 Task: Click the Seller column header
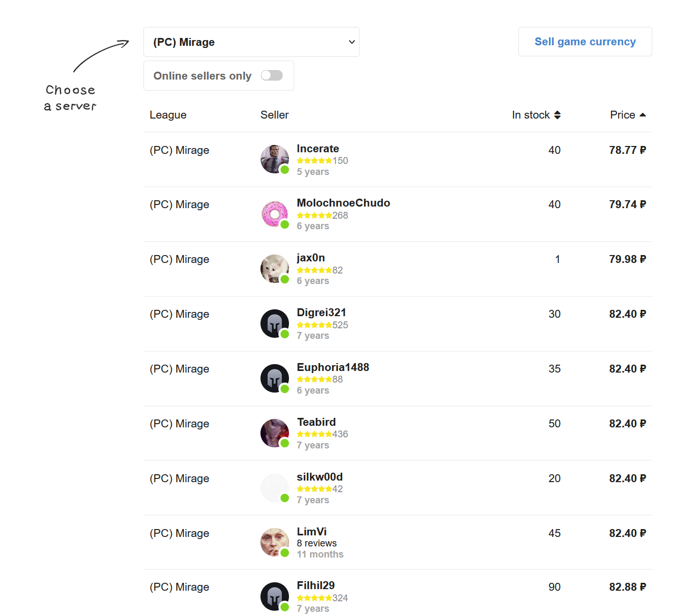point(274,115)
